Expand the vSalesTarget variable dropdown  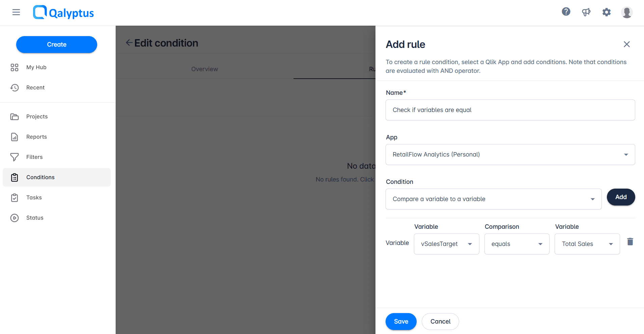[x=446, y=244]
